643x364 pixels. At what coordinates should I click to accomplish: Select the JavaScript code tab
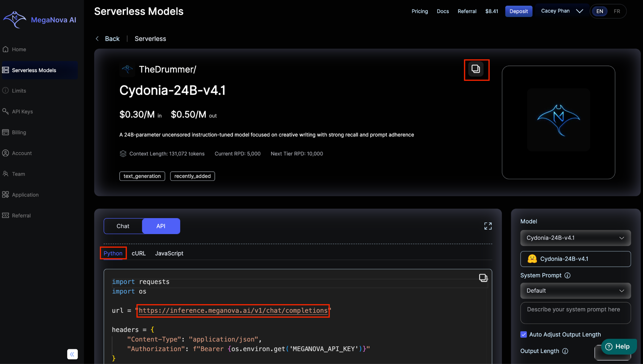coord(169,253)
